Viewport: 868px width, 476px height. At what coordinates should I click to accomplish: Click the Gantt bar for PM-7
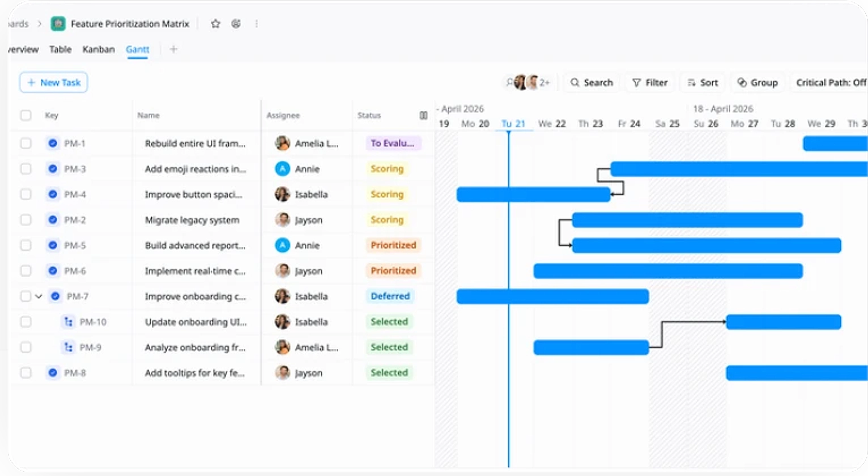pyautogui.click(x=552, y=296)
